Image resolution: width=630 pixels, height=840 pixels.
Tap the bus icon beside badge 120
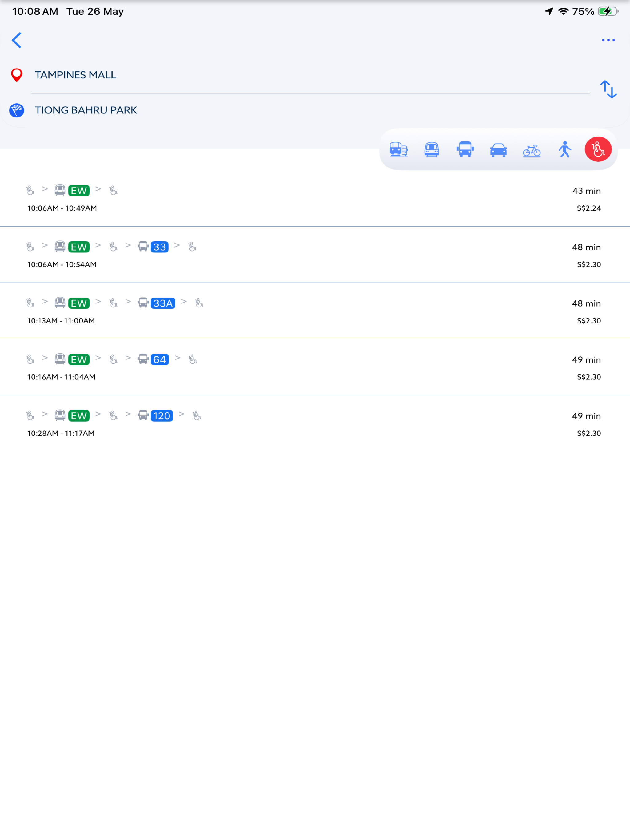click(x=143, y=415)
